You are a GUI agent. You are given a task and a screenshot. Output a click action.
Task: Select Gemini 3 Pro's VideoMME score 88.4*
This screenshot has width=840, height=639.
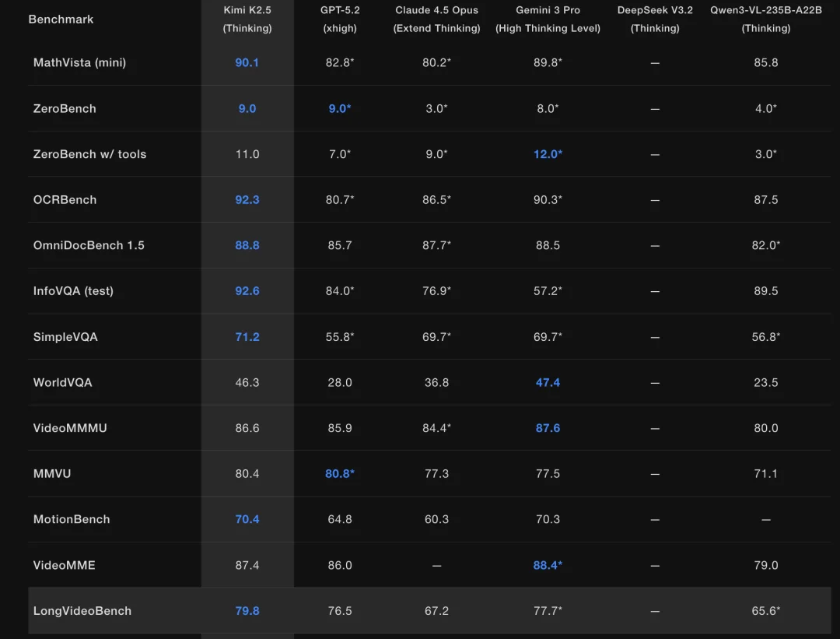pos(548,565)
